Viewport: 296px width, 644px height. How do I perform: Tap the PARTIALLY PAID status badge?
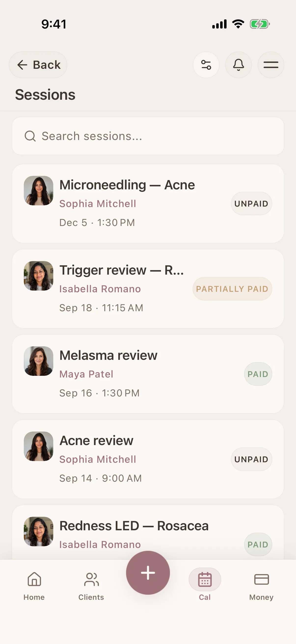(232, 289)
